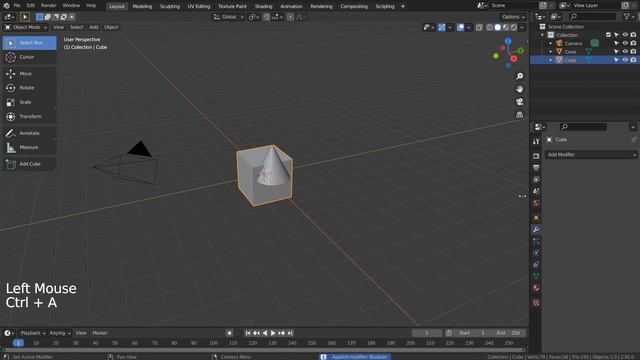
Task: Play the timeline animation
Action: pos(273,333)
